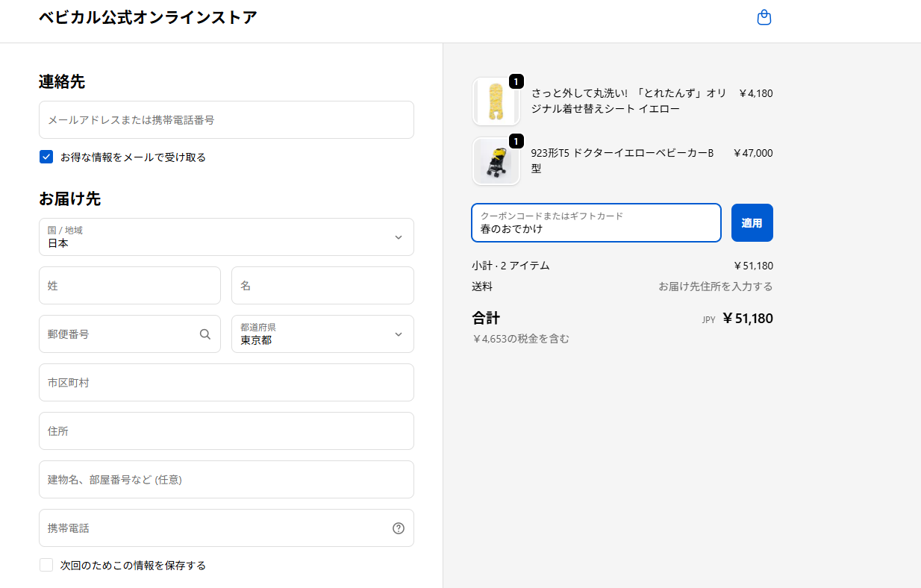Viewport: 921px width, 588px height.
Task: Click the 住所 address field
Action: [226, 431]
